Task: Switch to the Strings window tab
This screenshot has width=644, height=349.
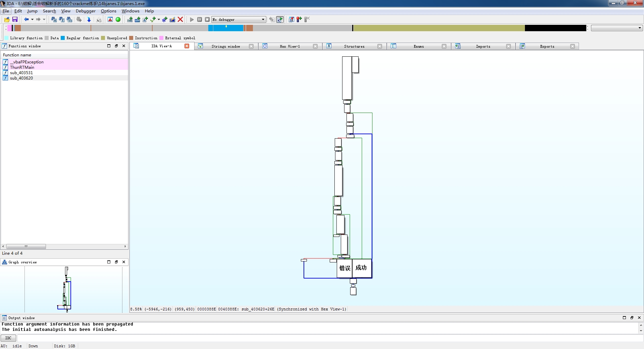Action: click(226, 46)
